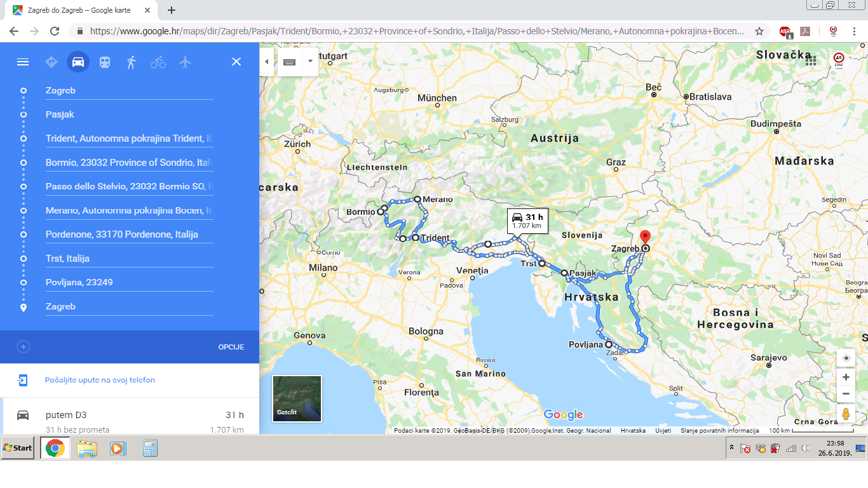
Task: Edit the final Zagreb destination field
Action: pos(129,306)
